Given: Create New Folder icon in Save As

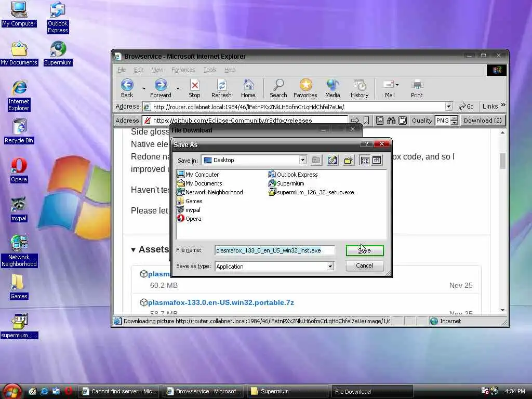Looking at the screenshot, I should [x=348, y=160].
